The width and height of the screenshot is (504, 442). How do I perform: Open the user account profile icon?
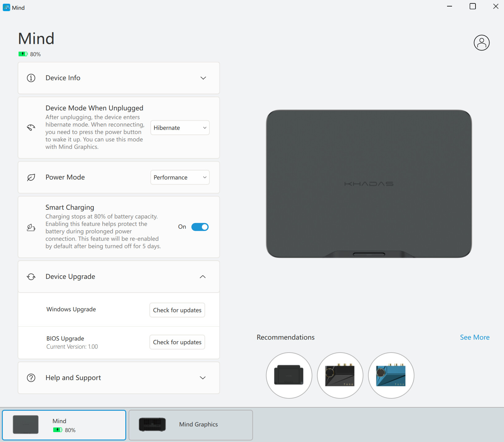[x=481, y=43]
